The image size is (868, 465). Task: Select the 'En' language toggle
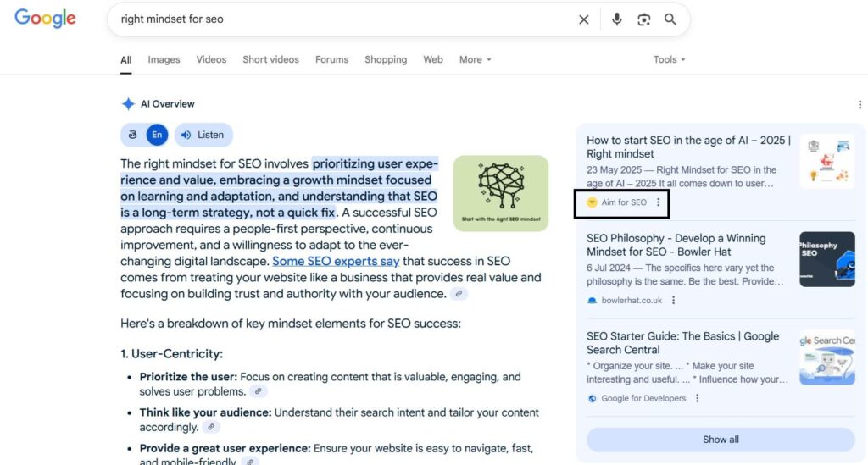tap(157, 135)
